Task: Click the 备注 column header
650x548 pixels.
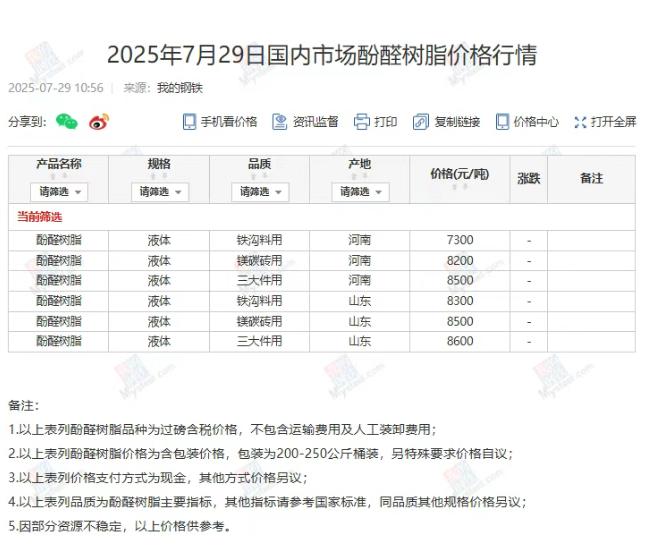Action: 591,179
